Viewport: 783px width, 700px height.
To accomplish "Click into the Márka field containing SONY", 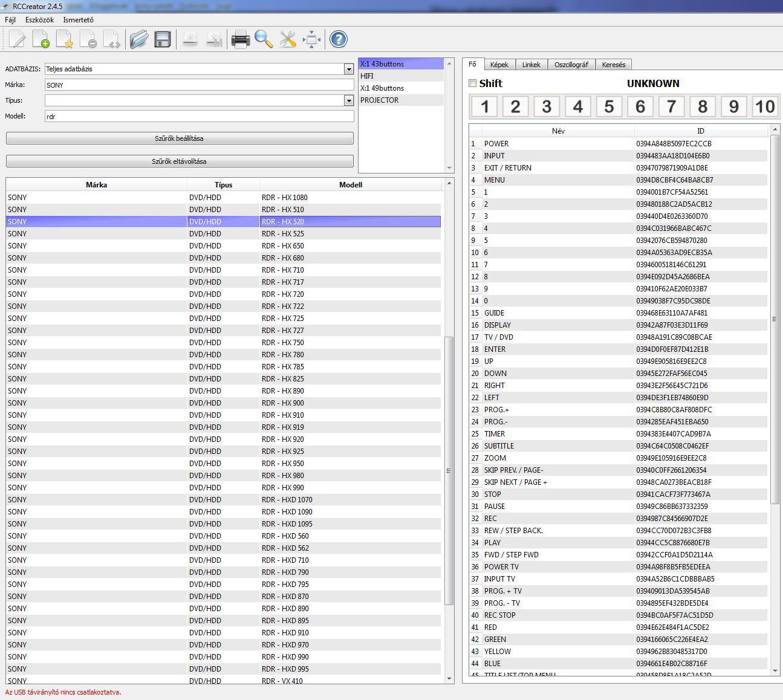I will pyautogui.click(x=200, y=85).
